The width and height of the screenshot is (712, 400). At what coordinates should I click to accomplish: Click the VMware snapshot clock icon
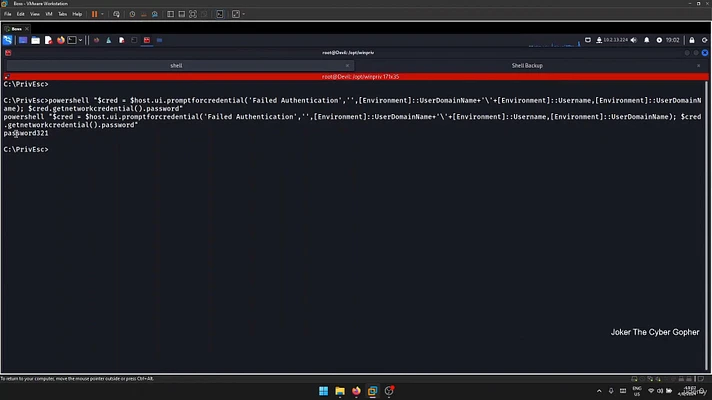click(x=133, y=14)
